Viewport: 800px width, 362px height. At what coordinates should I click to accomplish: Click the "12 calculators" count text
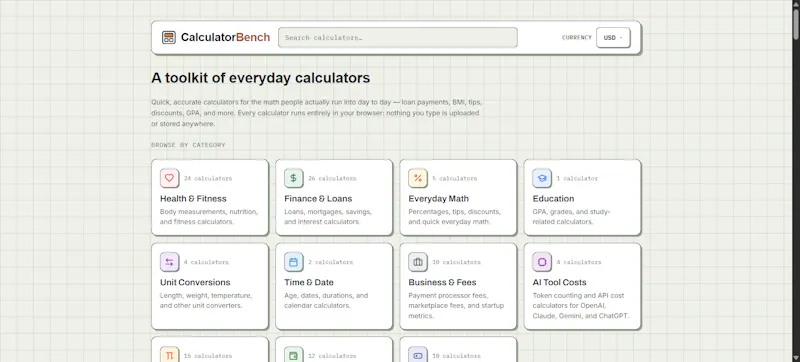[x=332, y=356]
